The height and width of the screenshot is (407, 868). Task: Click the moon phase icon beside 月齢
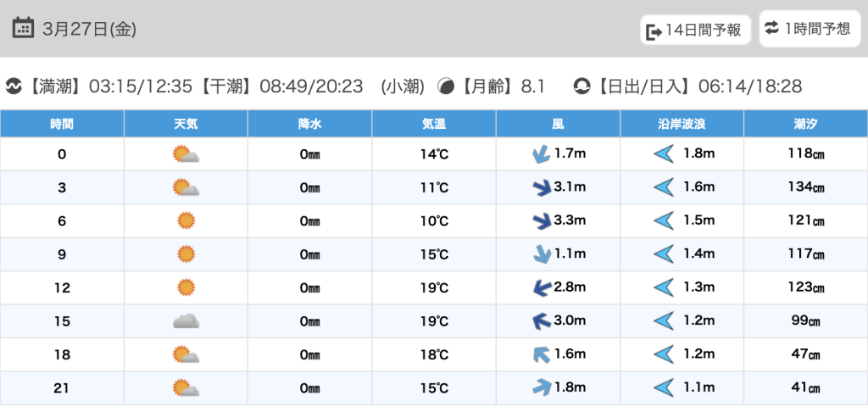pos(445,86)
